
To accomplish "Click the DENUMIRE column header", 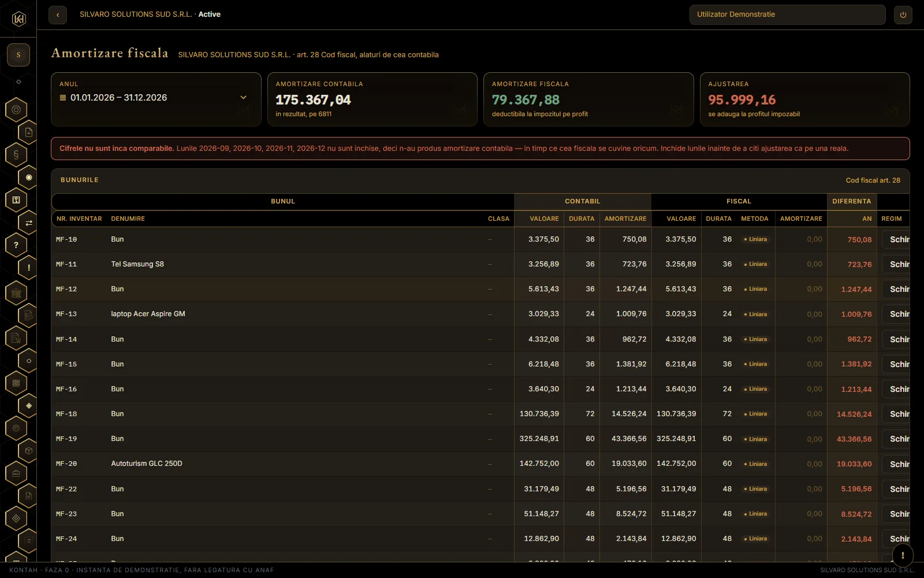I will (x=128, y=219).
